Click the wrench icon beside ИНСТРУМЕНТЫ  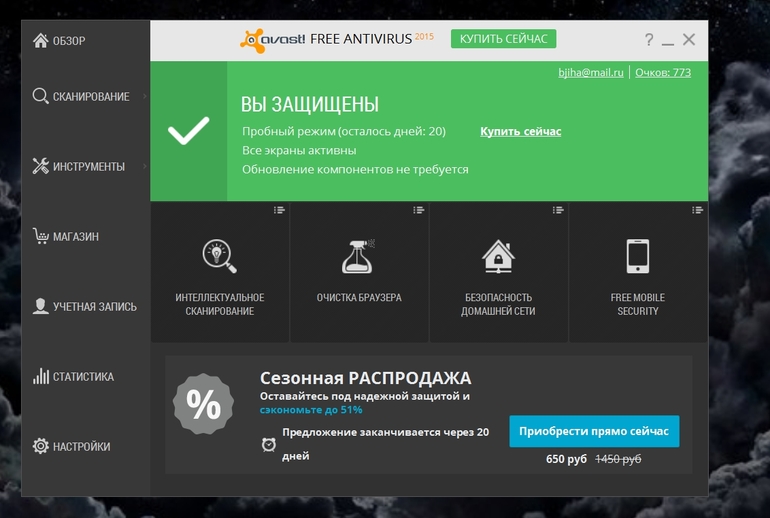pos(40,166)
